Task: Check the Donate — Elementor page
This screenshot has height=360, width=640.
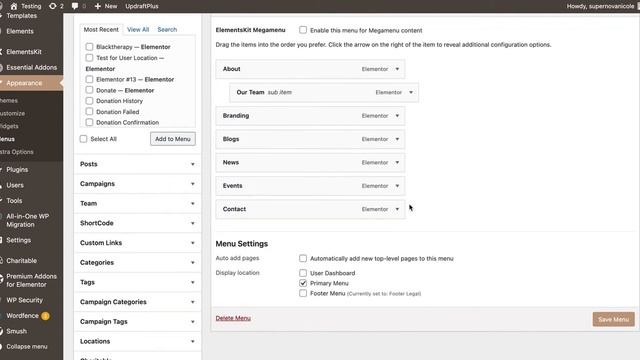Action: 89,90
